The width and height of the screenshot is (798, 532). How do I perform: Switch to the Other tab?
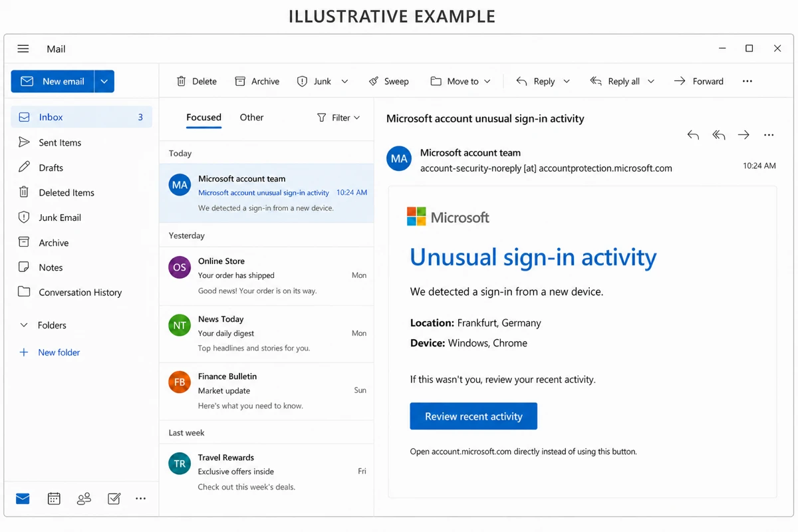[251, 117]
